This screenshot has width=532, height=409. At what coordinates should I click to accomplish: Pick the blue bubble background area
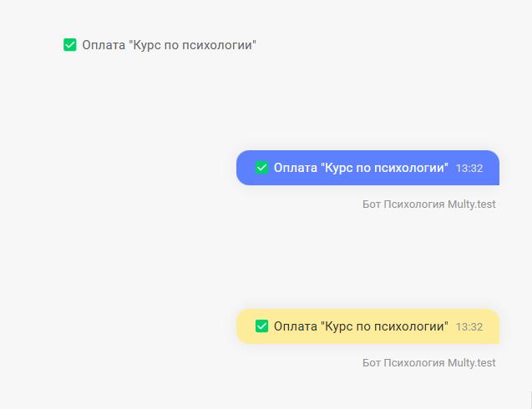click(367, 168)
